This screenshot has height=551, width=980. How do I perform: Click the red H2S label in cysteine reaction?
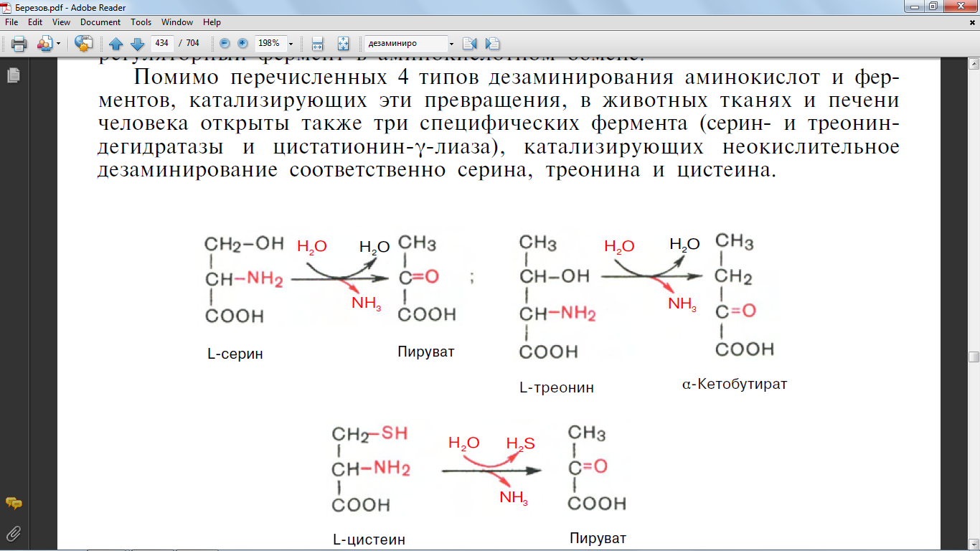tap(521, 443)
